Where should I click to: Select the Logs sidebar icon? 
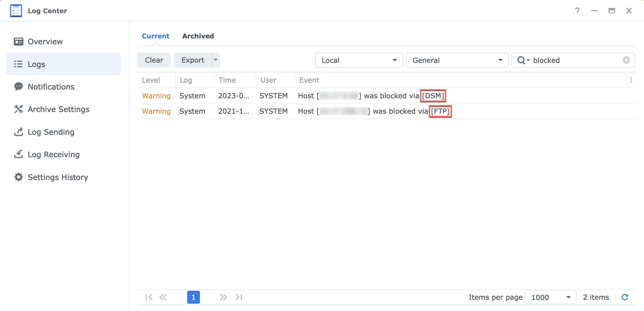(x=36, y=64)
